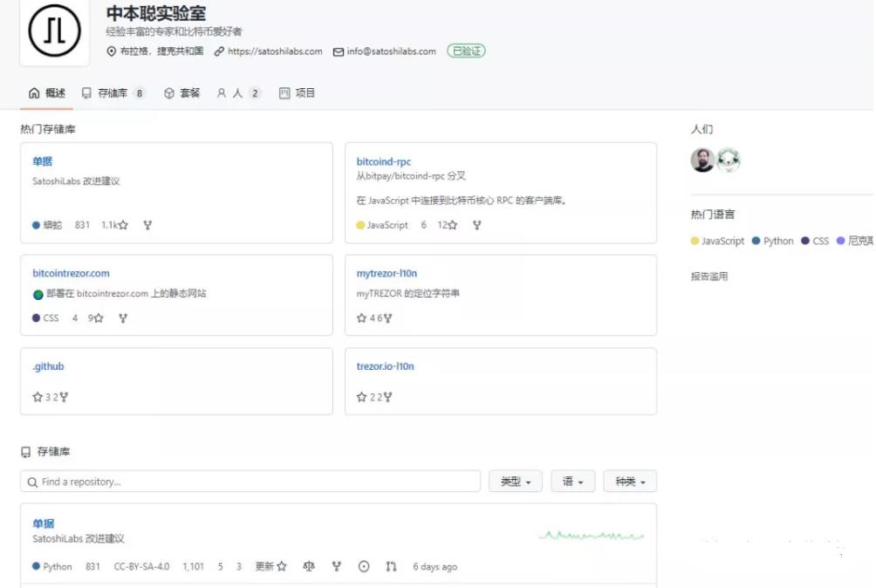Click the pull request icon in list row
The image size is (876, 588).
pyautogui.click(x=391, y=567)
